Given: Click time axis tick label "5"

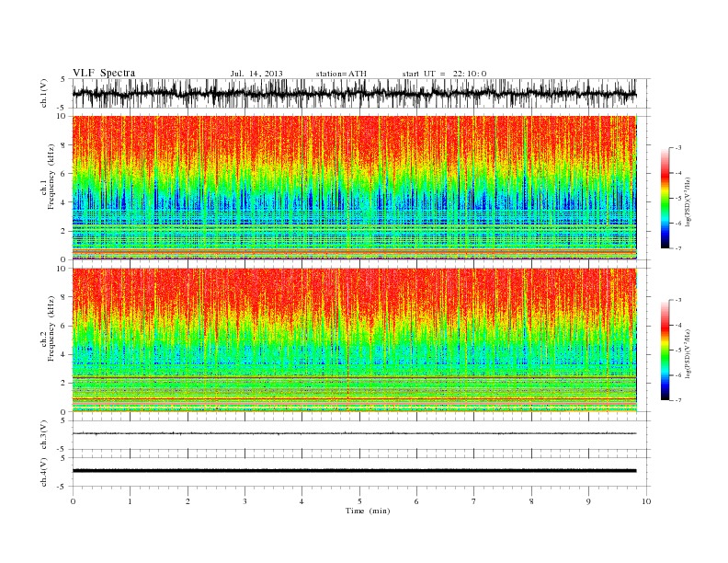Looking at the screenshot, I should click(x=359, y=501).
